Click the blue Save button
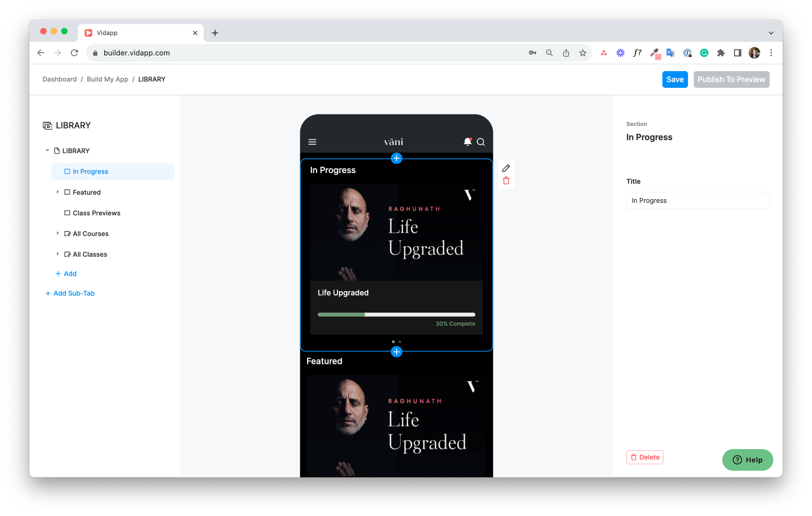 pos(675,79)
